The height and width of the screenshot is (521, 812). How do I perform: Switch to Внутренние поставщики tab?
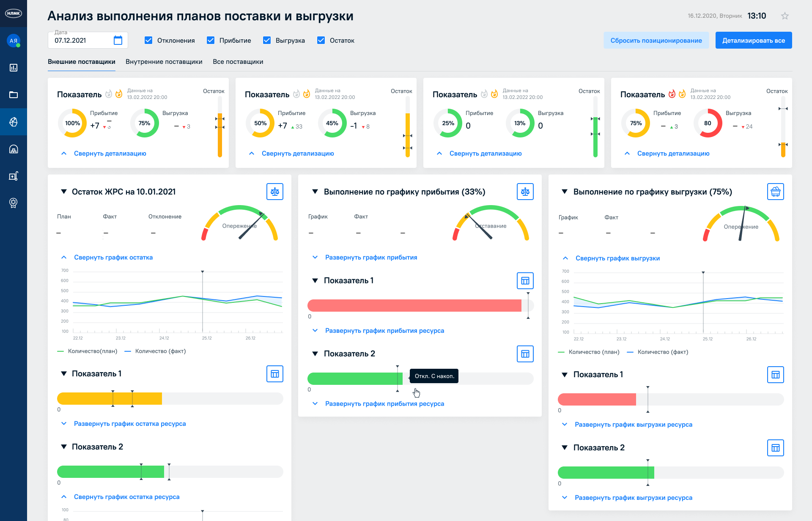click(164, 62)
